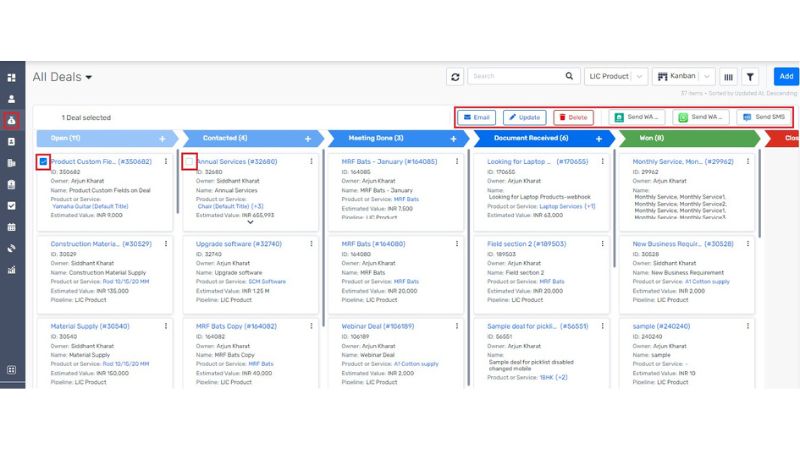Click the Update bulk action button
The image size is (800, 450).
pyautogui.click(x=524, y=117)
